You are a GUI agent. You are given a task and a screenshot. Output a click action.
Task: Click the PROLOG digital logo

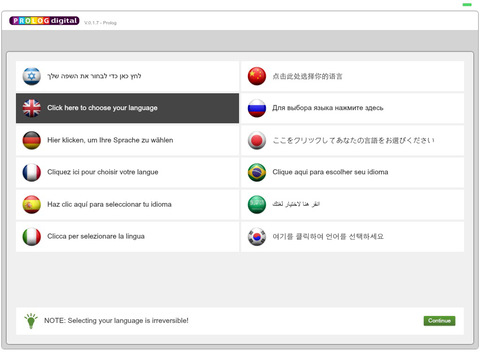[x=44, y=21]
